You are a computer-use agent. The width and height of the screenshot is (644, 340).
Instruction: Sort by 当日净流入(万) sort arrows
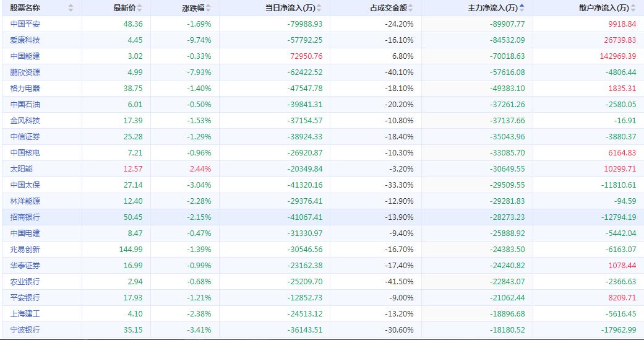point(319,8)
